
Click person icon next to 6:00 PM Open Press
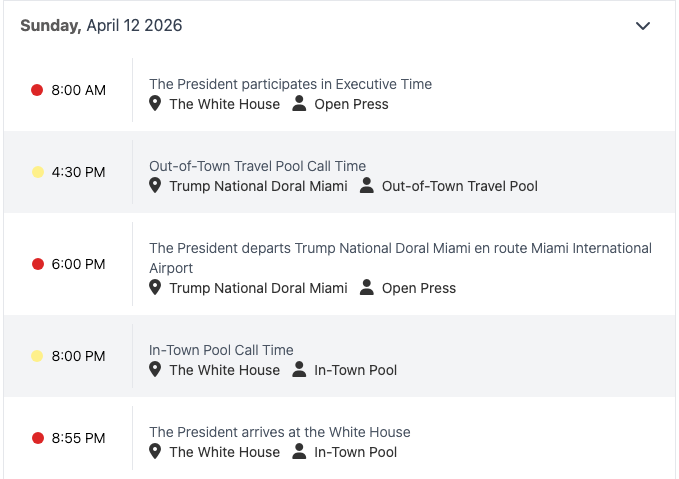[367, 288]
